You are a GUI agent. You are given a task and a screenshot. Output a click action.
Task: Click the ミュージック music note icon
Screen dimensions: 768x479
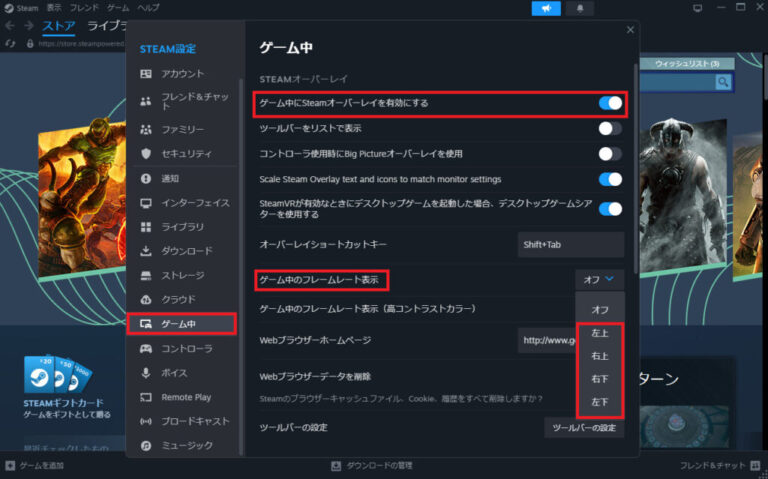(146, 446)
